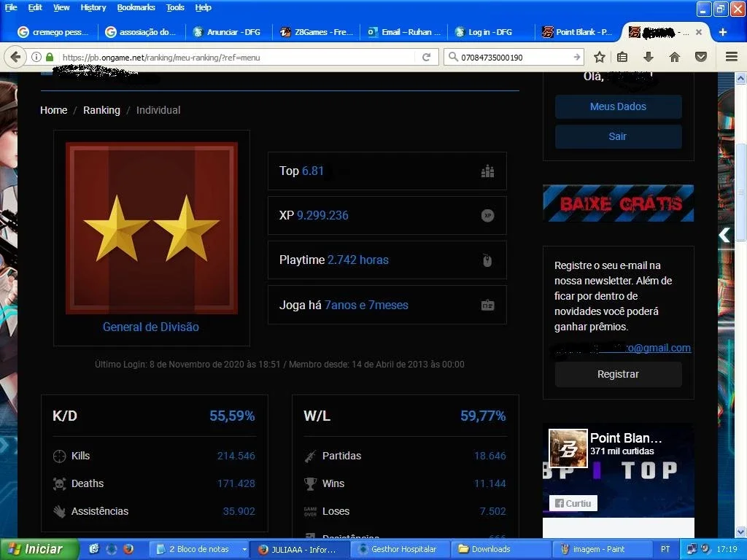Click the site information icon in address bar
The image size is (747, 560).
(36, 57)
